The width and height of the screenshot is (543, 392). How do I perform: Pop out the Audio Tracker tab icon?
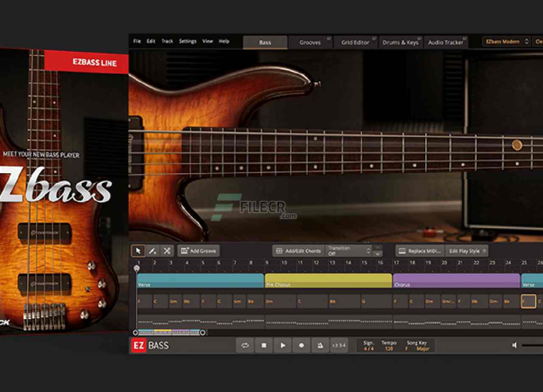465,39
